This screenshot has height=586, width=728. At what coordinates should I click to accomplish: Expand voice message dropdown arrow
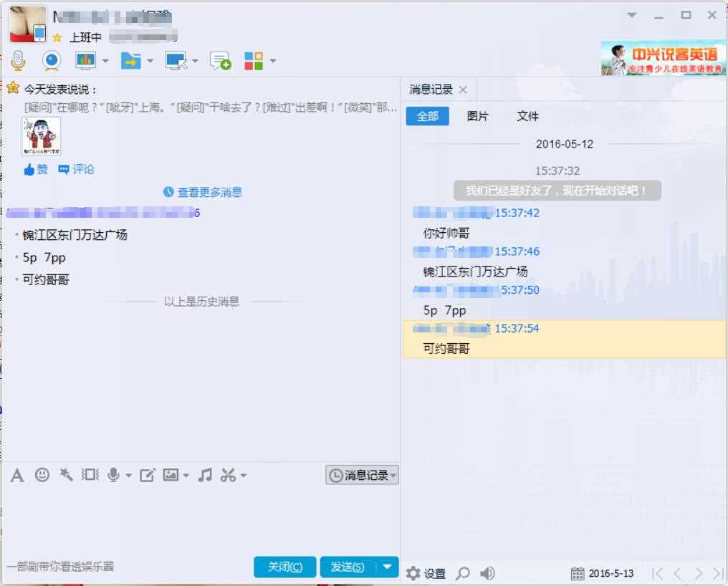pyautogui.click(x=128, y=476)
